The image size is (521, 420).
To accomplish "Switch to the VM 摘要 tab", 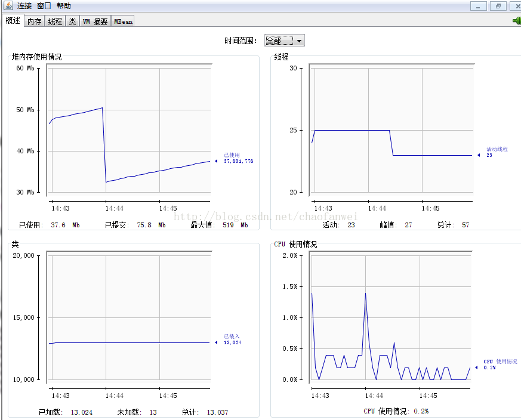I will tap(95, 21).
